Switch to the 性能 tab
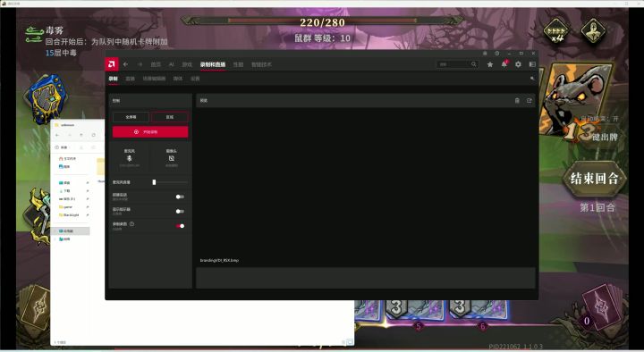This screenshot has height=352, width=644. coord(238,64)
